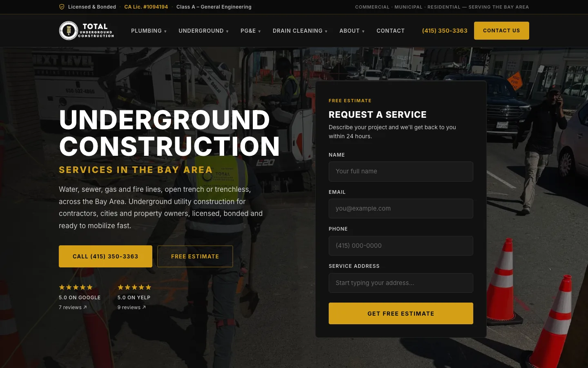Image resolution: width=588 pixels, height=368 pixels.
Task: Click the Services in the Bay Area subheading
Action: 136,170
